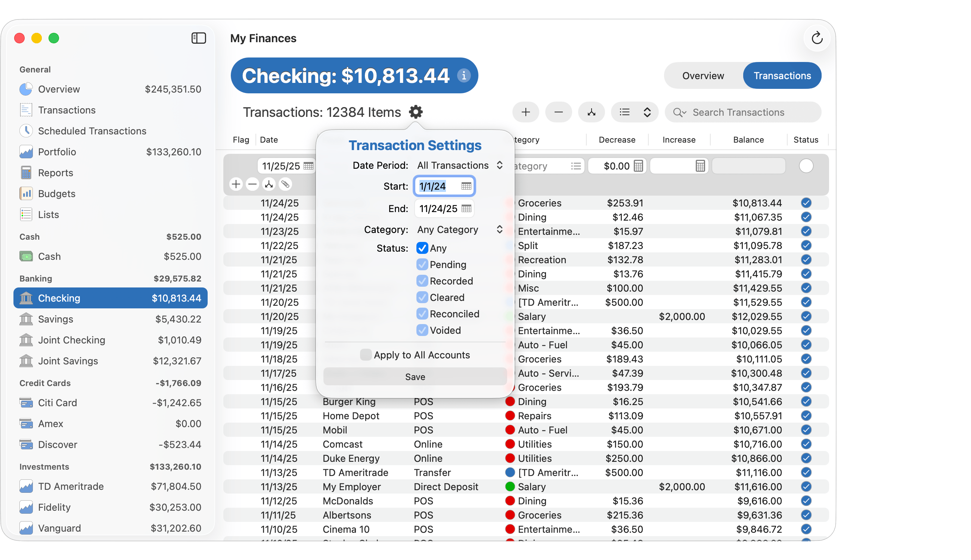
Task: Toggle the Reconciled status checkbox
Action: coord(422,314)
